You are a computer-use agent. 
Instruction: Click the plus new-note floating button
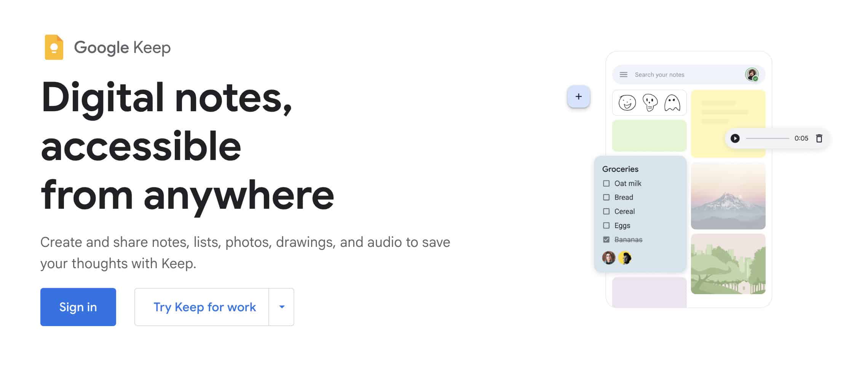coord(579,97)
